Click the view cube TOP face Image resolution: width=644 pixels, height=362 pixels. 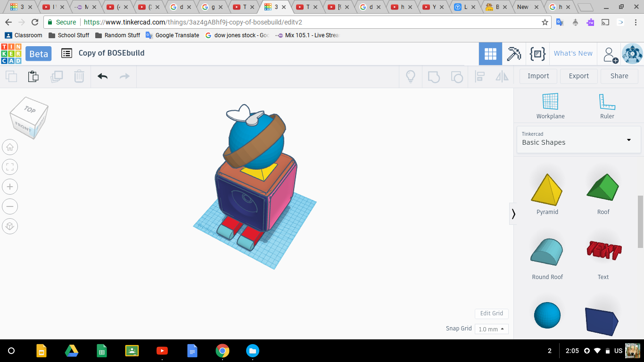[x=30, y=109]
